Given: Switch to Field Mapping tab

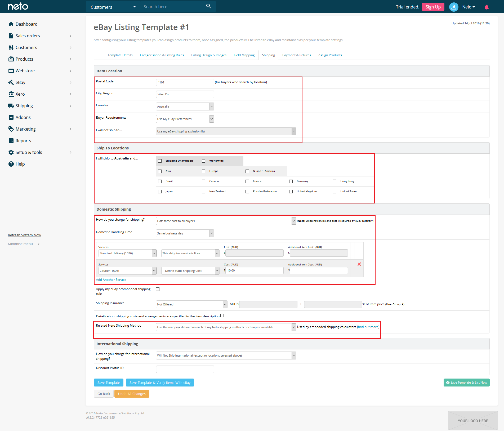Looking at the screenshot, I should (x=244, y=55).
